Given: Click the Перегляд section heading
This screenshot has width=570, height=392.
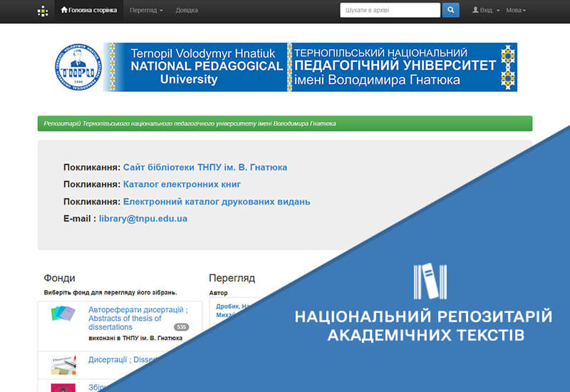Looking at the screenshot, I should tap(232, 278).
